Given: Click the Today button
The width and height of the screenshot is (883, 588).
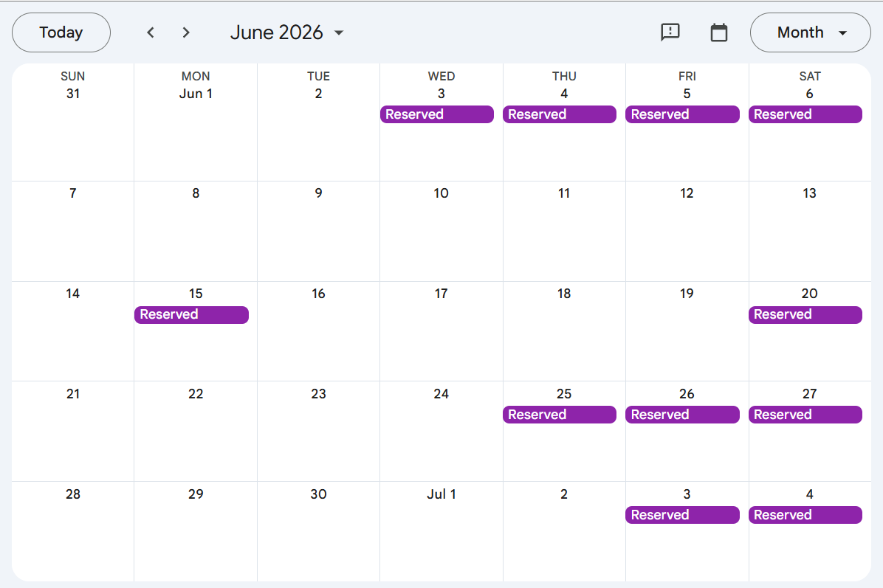Looking at the screenshot, I should (x=61, y=32).
